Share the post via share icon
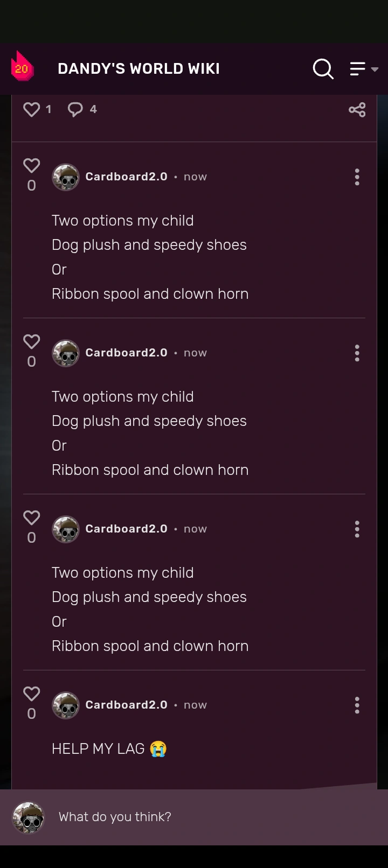The height and width of the screenshot is (868, 388). pos(357,110)
